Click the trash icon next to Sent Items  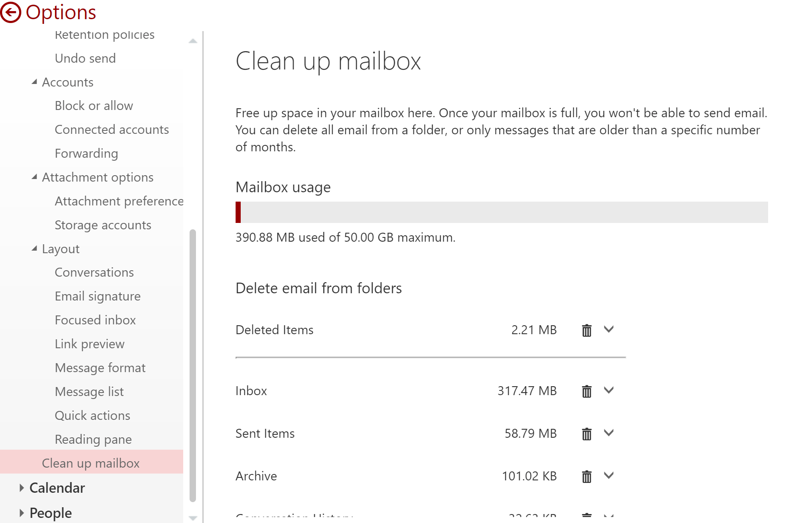[586, 433]
